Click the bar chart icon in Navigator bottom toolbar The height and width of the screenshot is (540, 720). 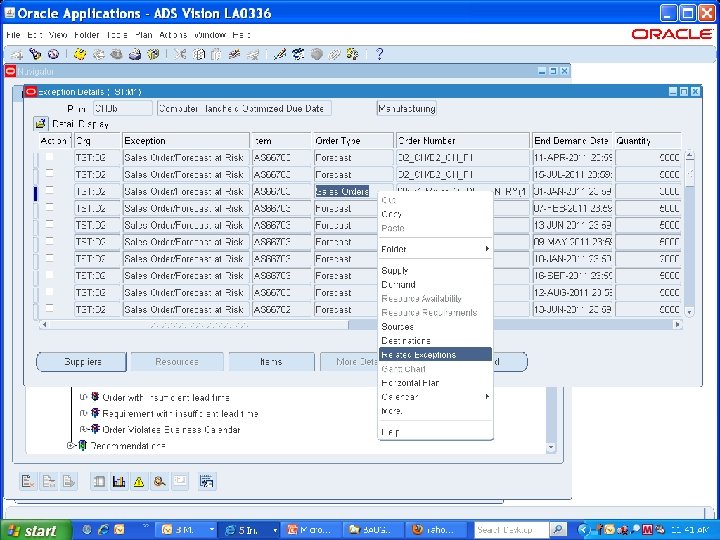pos(119,481)
